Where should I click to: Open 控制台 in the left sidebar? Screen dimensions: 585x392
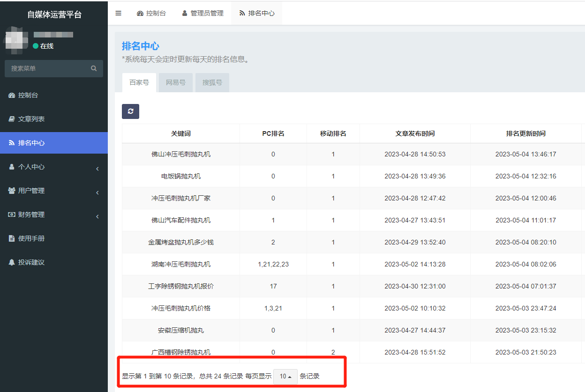click(x=28, y=95)
